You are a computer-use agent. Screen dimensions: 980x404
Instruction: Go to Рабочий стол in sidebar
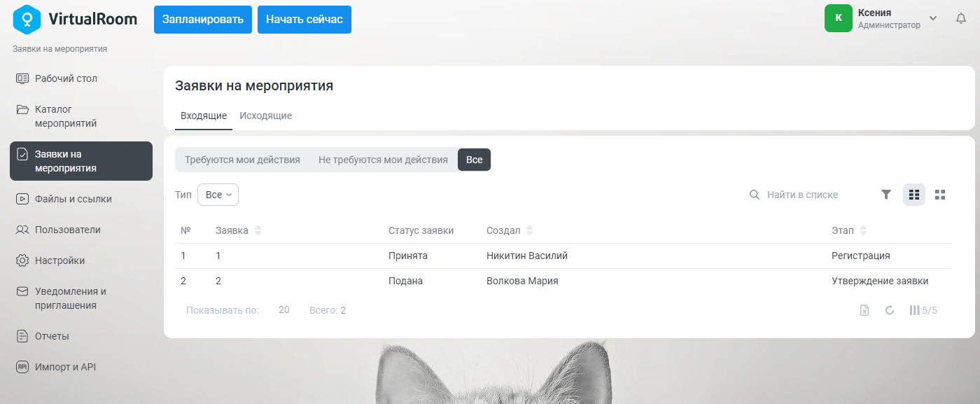point(81,78)
